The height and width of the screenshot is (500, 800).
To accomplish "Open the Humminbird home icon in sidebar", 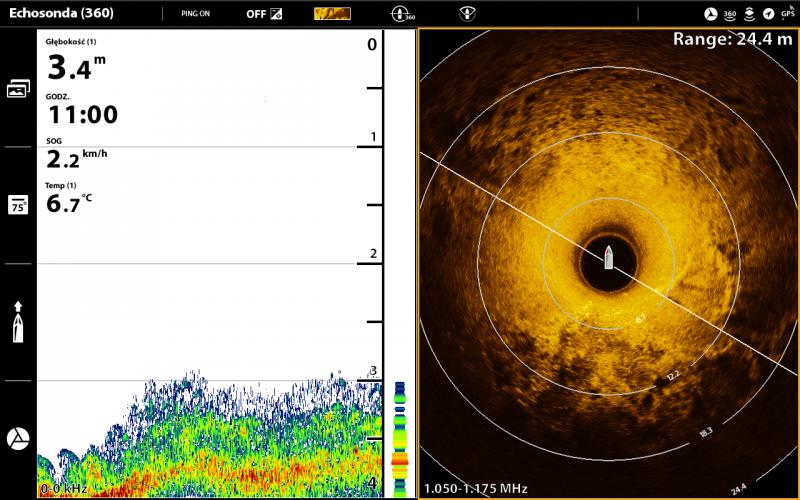I will [x=18, y=438].
